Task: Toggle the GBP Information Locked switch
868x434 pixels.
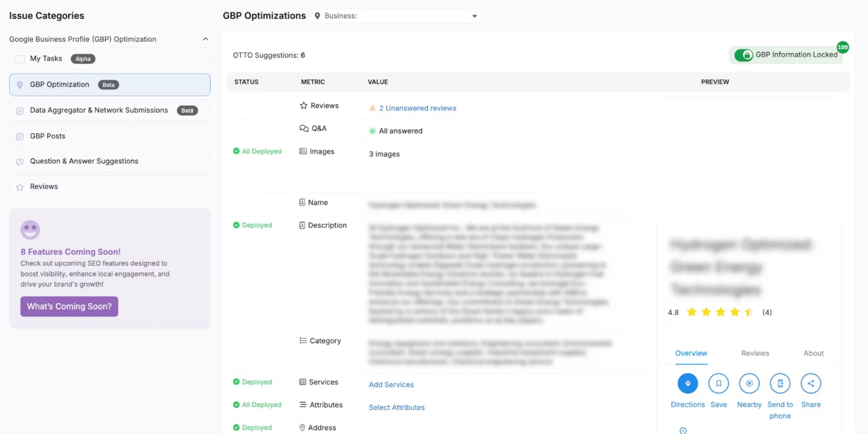Action: pyautogui.click(x=745, y=55)
